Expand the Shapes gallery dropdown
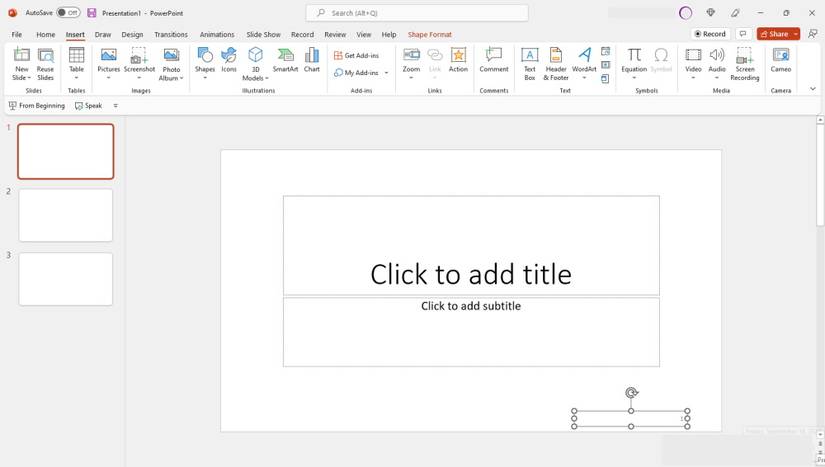825x467 pixels. (205, 78)
